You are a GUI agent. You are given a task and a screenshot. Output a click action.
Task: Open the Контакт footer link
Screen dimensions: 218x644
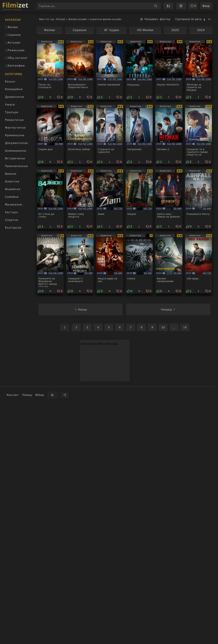tap(13, 395)
